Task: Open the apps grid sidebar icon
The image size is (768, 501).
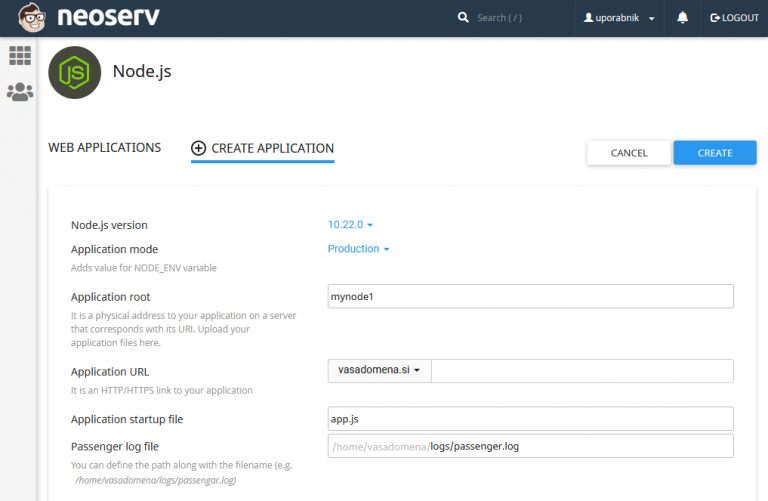Action: [x=20, y=56]
